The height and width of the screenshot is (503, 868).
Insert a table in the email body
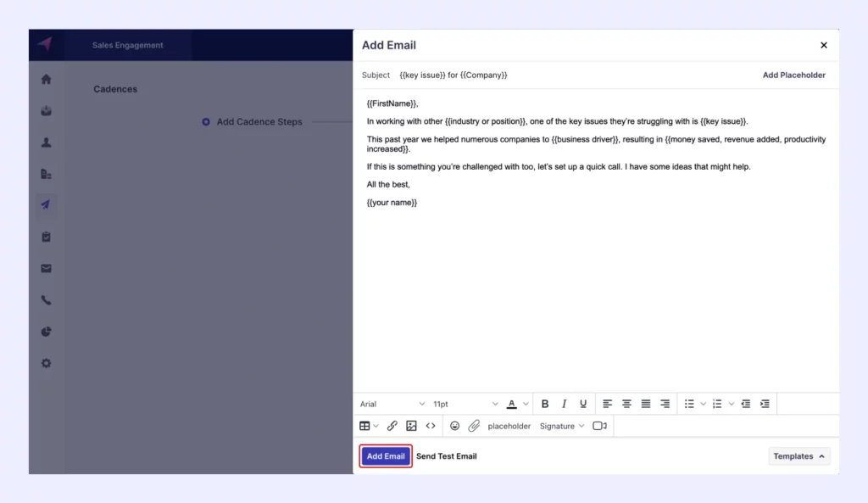365,425
